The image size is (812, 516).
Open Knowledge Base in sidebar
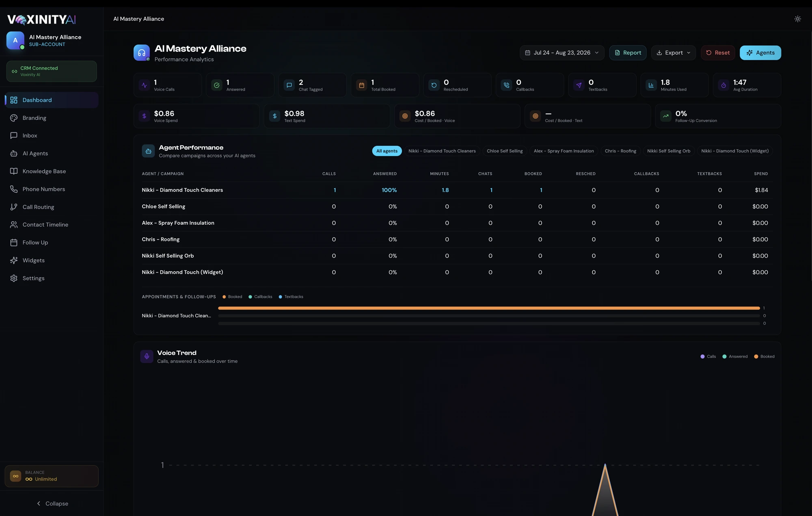(52, 171)
